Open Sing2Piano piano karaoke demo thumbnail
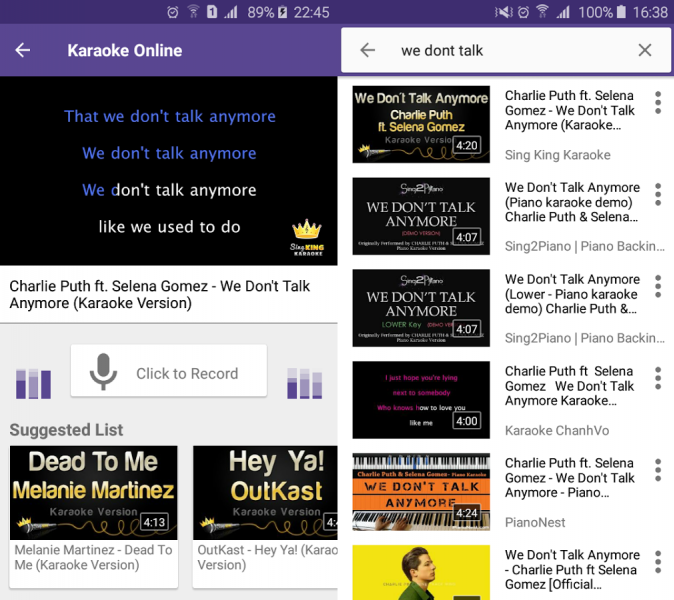674x600 pixels. pos(421,216)
